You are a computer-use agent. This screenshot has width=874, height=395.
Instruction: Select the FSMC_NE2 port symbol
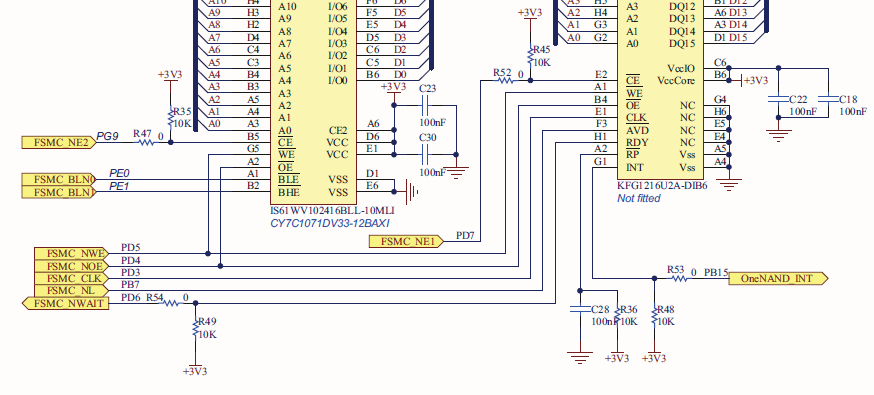click(x=59, y=143)
